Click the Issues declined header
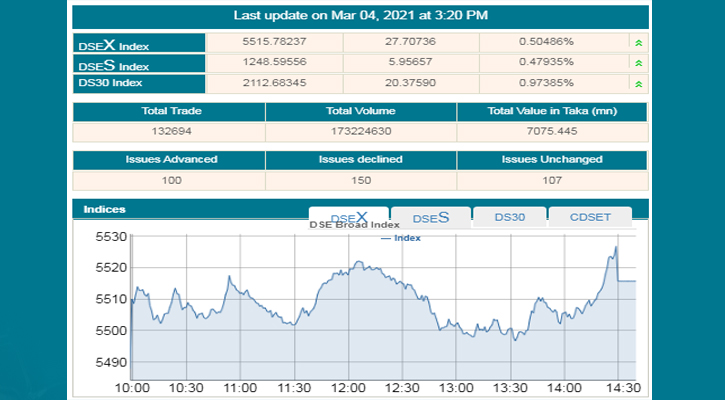Viewport: 725px width, 400px height. pyautogui.click(x=360, y=159)
